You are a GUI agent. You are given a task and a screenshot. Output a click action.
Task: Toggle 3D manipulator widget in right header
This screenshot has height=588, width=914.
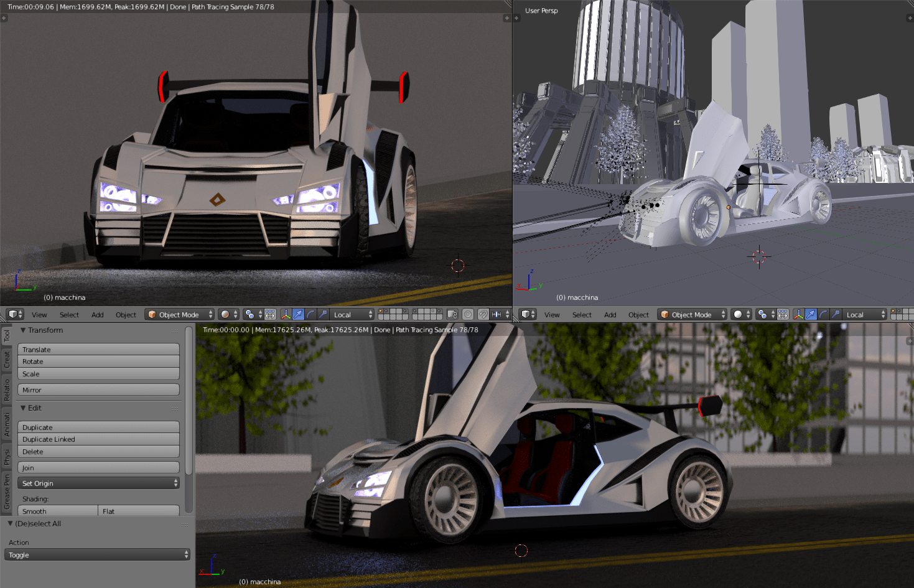pos(799,314)
